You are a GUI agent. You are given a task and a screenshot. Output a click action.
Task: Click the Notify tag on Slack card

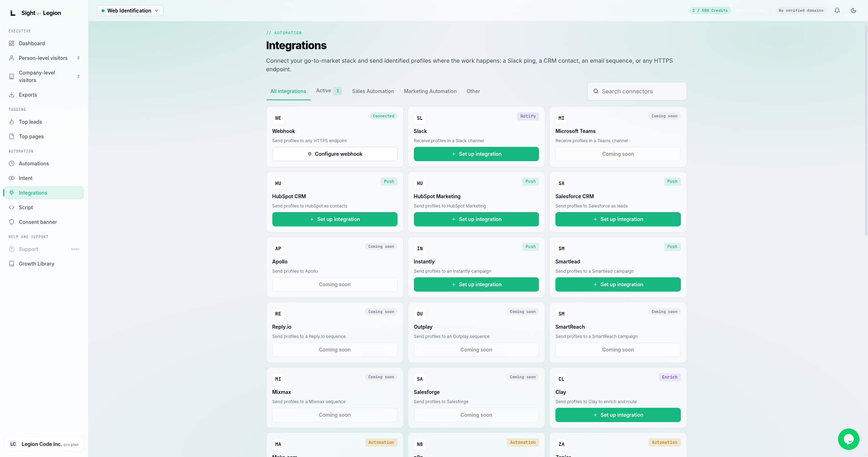point(528,116)
